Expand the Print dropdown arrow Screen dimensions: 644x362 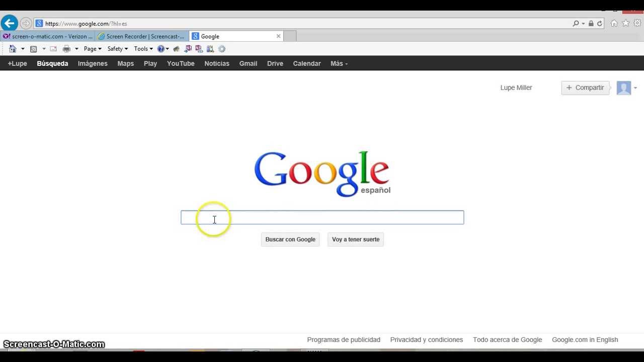point(76,49)
